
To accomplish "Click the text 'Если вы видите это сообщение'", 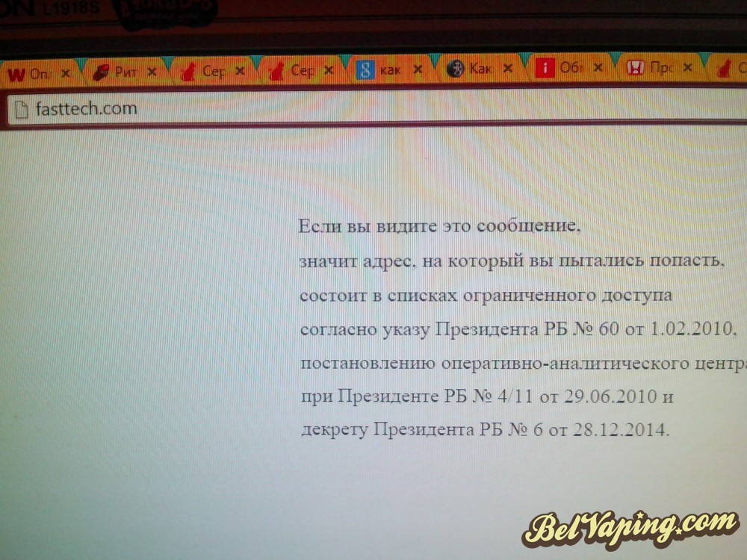I will tap(438, 225).
